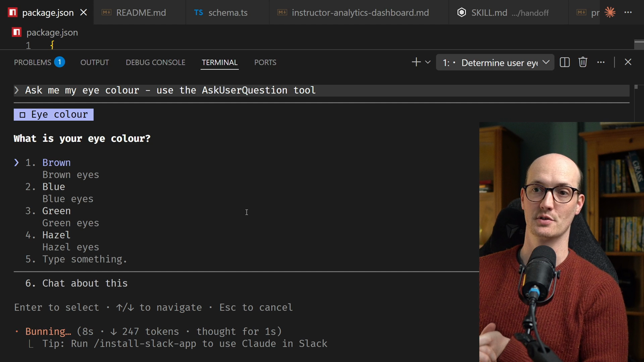This screenshot has height=362, width=644.
Task: Select option 3 Green
Action: pyautogui.click(x=56, y=211)
